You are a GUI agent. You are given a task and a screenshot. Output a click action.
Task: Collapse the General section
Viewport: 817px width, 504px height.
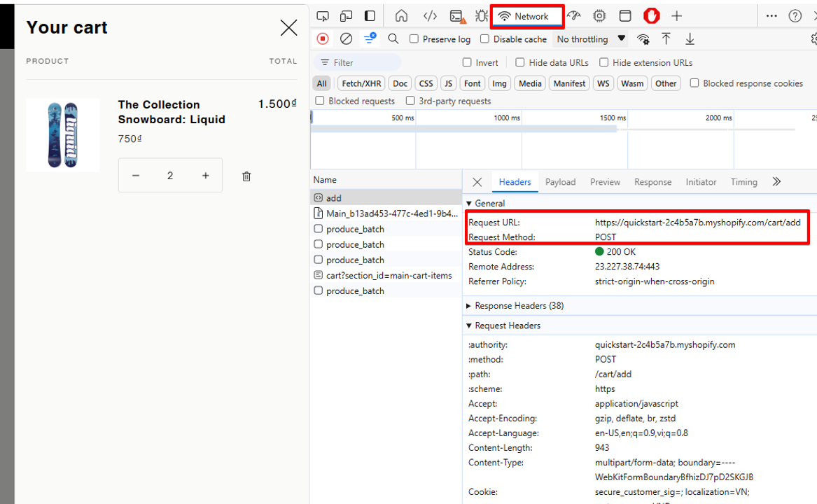pos(469,203)
